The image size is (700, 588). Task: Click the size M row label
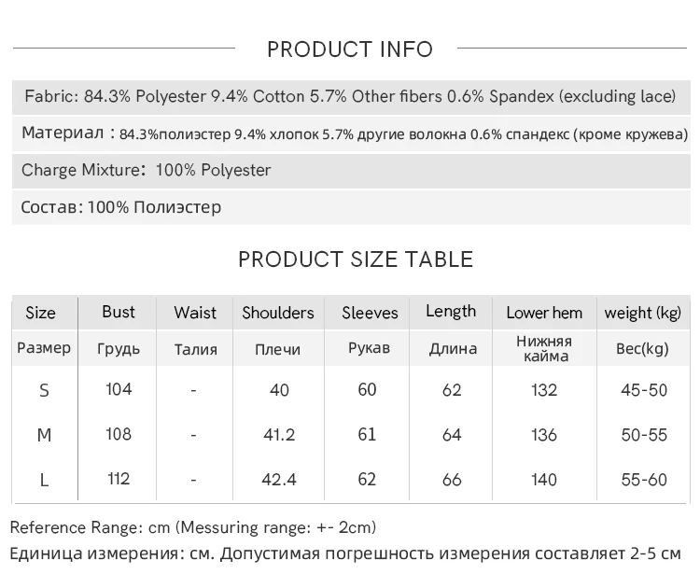(x=44, y=435)
